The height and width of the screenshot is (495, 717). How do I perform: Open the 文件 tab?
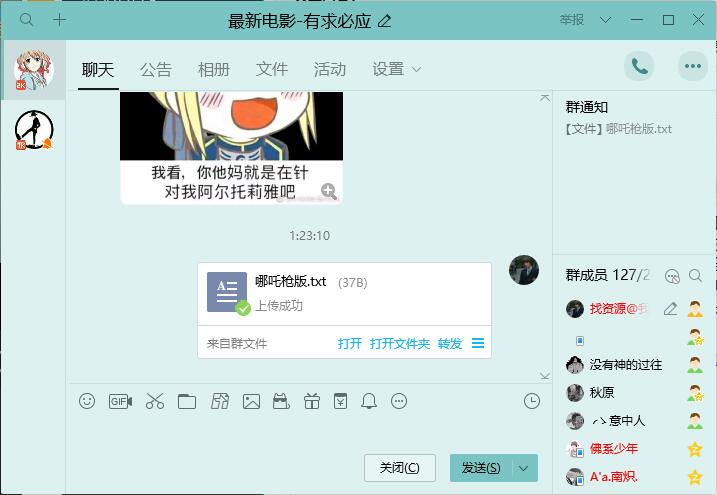[x=272, y=70]
